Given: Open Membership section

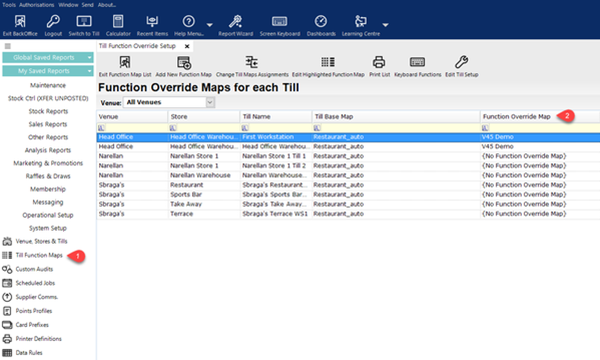Looking at the screenshot, I should click(x=48, y=189).
